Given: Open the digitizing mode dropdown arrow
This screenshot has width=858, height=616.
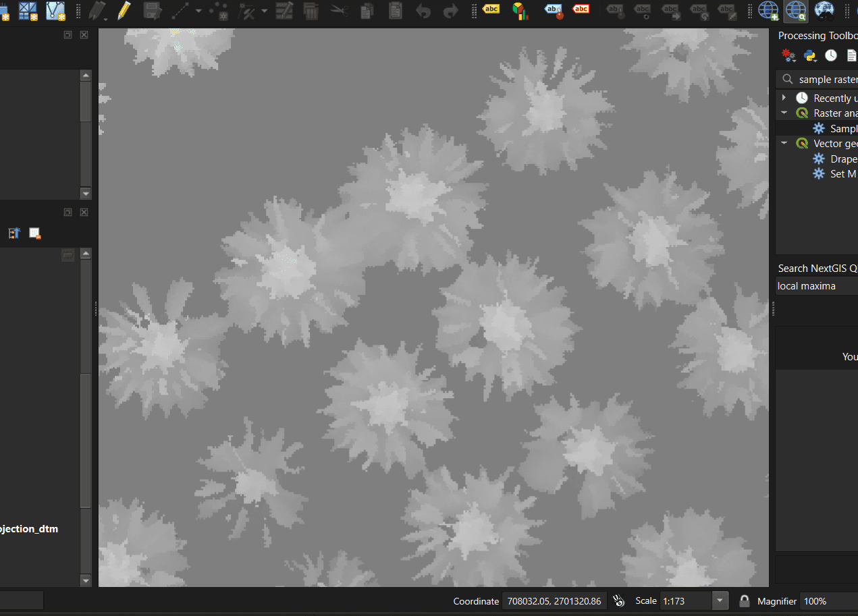Looking at the screenshot, I should [x=198, y=11].
